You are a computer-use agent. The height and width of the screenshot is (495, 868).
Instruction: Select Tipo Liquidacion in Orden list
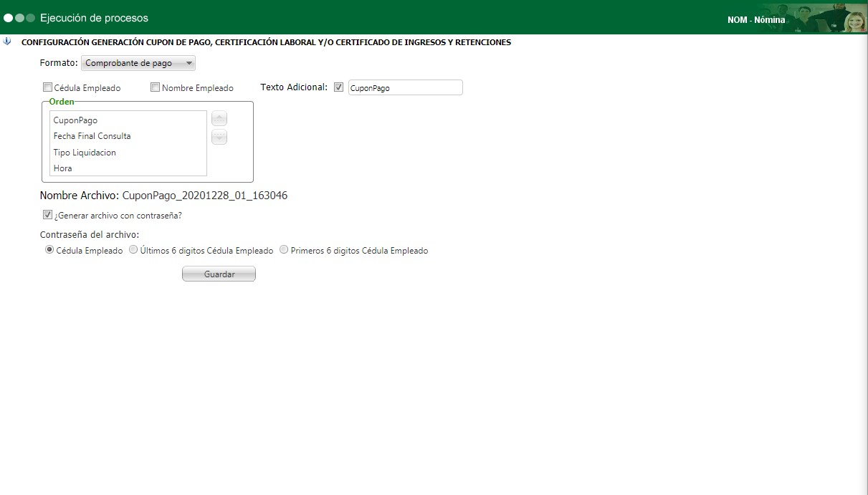point(128,153)
